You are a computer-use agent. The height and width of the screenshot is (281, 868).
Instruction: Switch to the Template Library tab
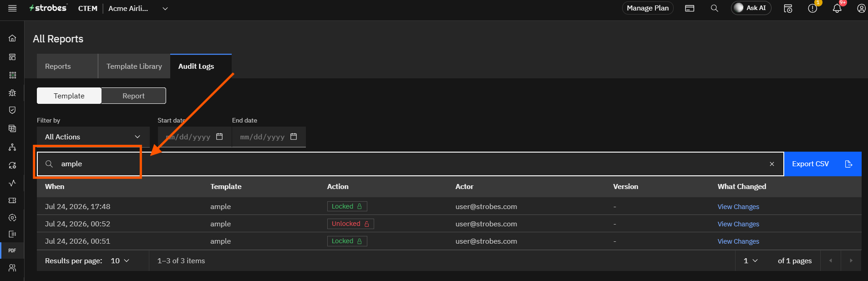click(134, 66)
